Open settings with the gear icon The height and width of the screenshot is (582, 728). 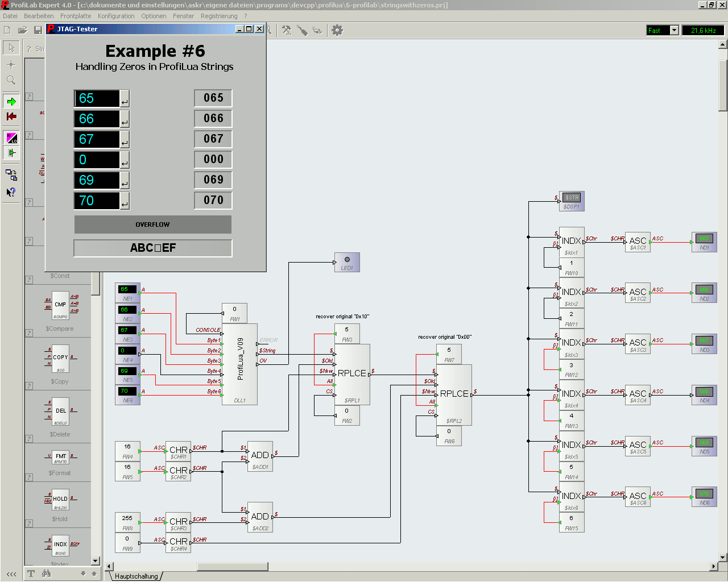point(337,30)
